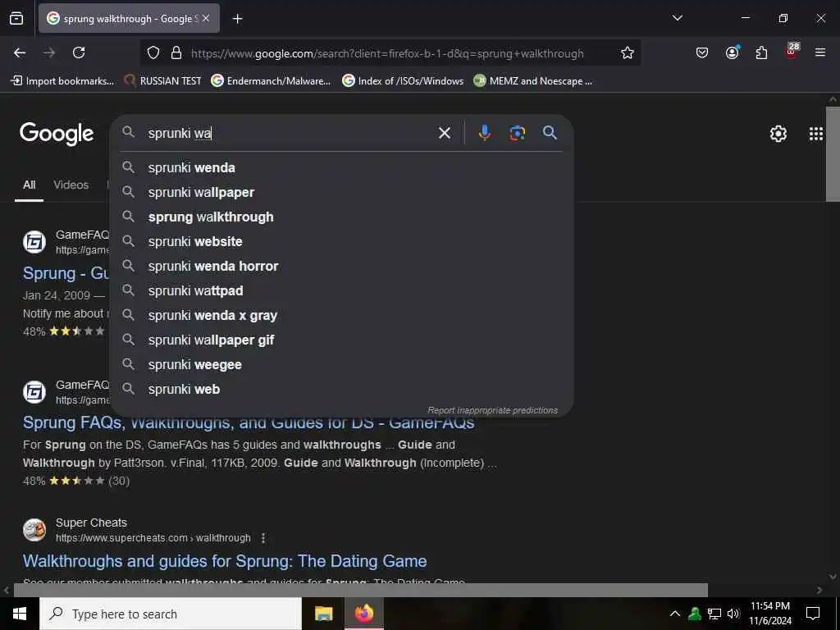Focus the search box containing 'sprunki wa'
Image resolution: width=840 pixels, height=630 pixels.
coord(290,133)
